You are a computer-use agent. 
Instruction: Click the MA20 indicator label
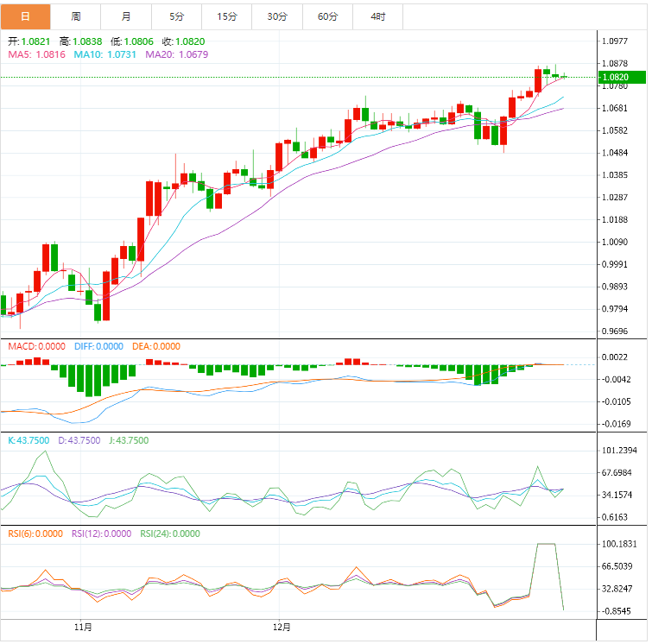[x=176, y=54]
